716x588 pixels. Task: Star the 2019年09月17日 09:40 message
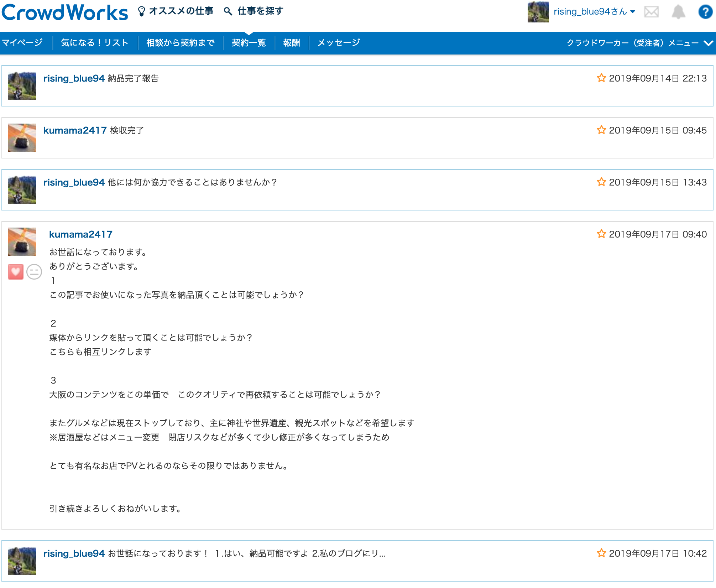pos(601,234)
